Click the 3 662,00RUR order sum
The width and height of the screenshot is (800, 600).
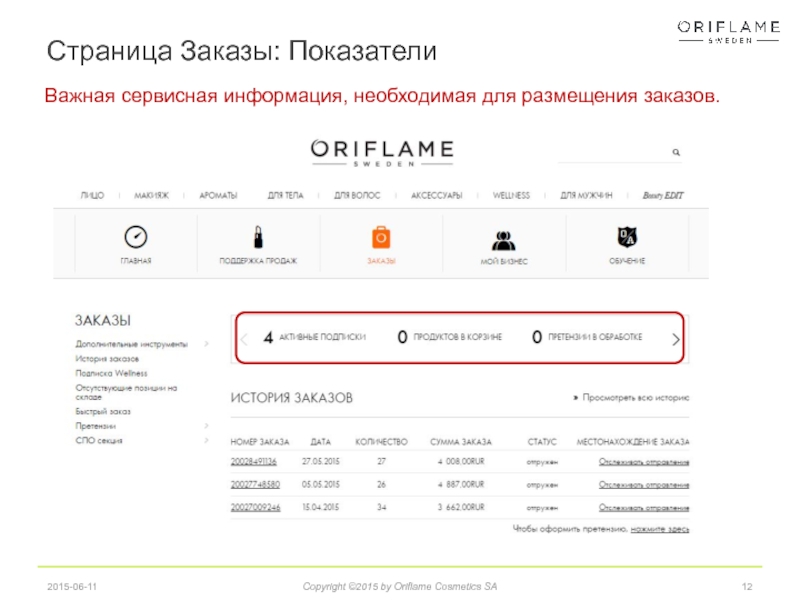461,507
